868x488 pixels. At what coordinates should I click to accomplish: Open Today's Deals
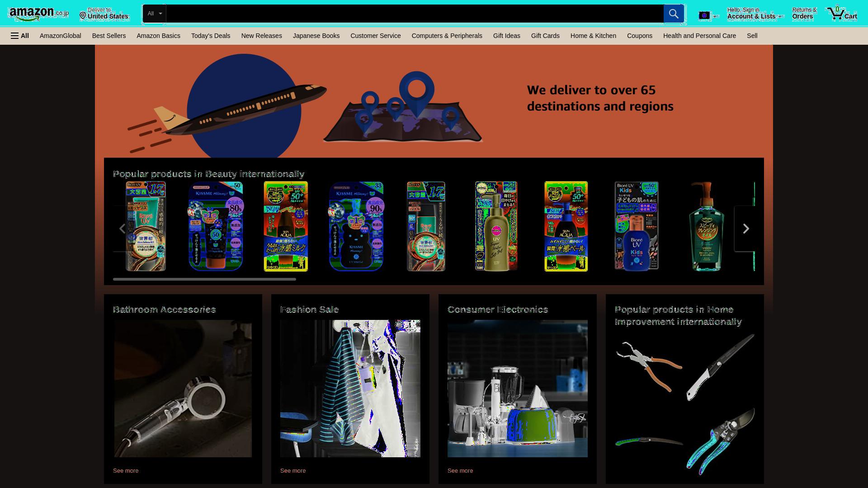(211, 36)
